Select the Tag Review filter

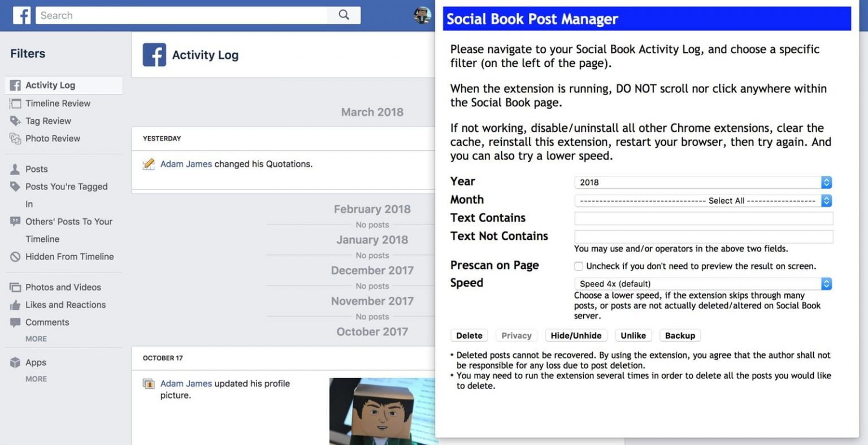(49, 121)
